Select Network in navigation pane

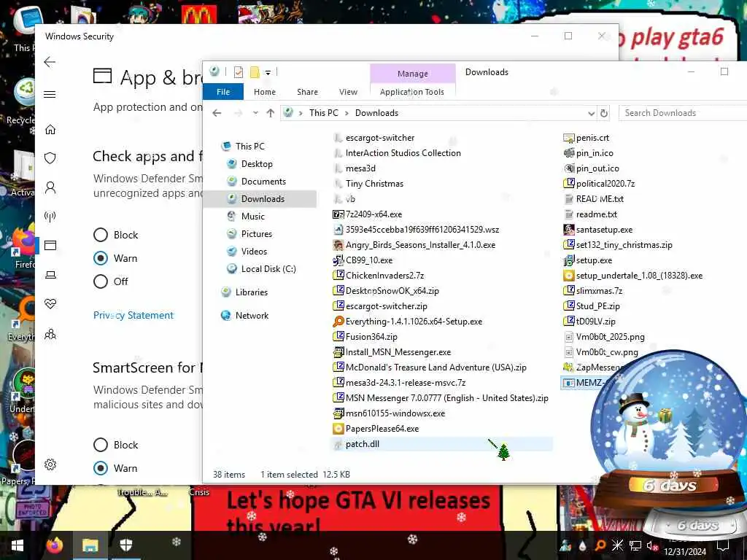[x=252, y=316]
